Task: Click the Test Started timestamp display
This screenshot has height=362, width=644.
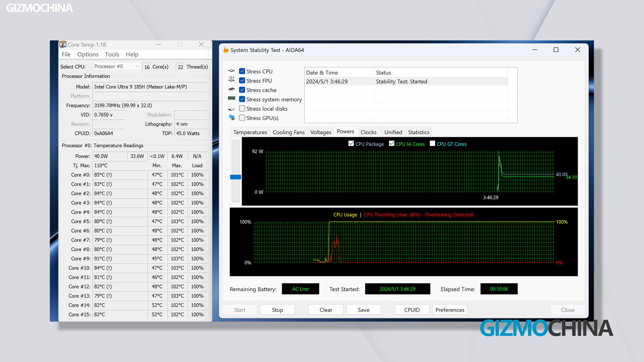Action: point(397,289)
